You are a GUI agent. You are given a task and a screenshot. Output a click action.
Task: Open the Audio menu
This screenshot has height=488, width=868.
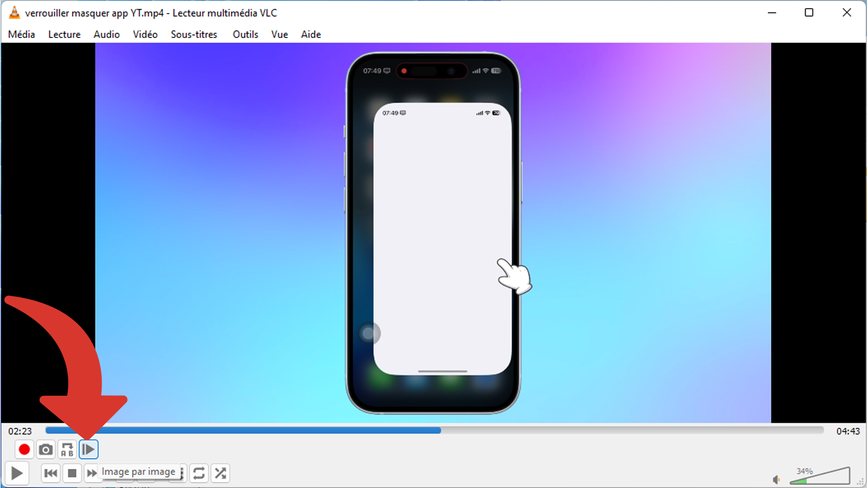pyautogui.click(x=106, y=34)
